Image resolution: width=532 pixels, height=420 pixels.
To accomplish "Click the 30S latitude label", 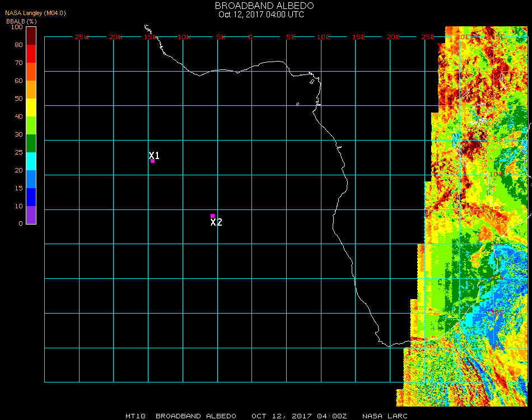I will tap(497, 312).
